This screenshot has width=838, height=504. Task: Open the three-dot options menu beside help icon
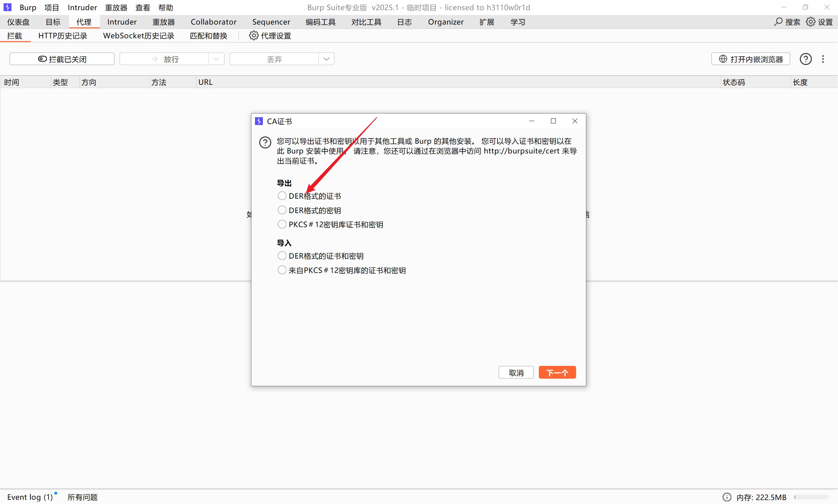pyautogui.click(x=823, y=59)
